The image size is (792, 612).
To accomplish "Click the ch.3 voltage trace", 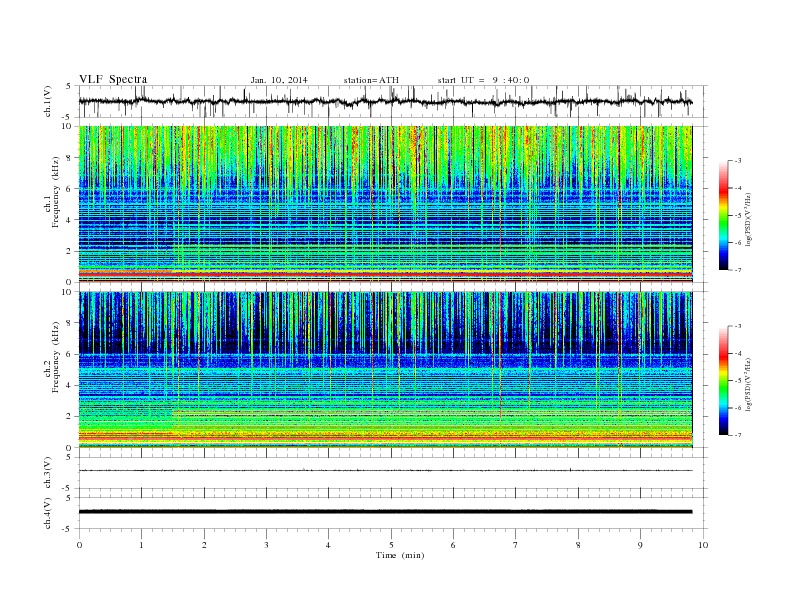I will point(386,471).
